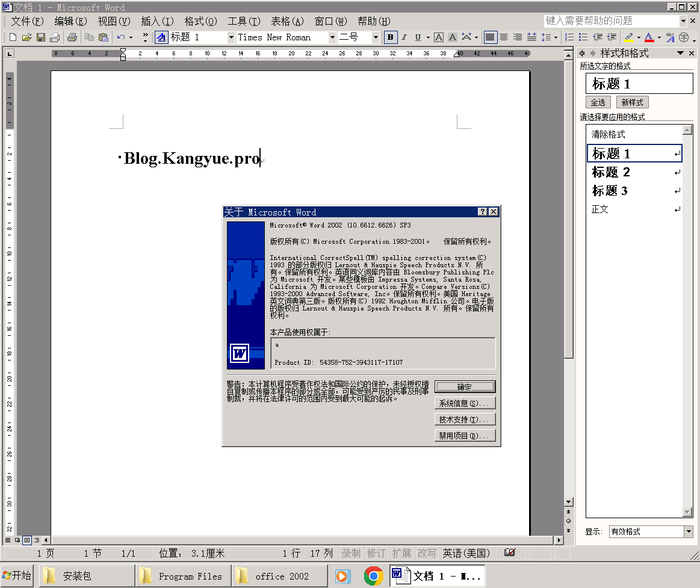The image size is (700, 588).
Task: Toggle Bold formatting button
Action: click(391, 37)
